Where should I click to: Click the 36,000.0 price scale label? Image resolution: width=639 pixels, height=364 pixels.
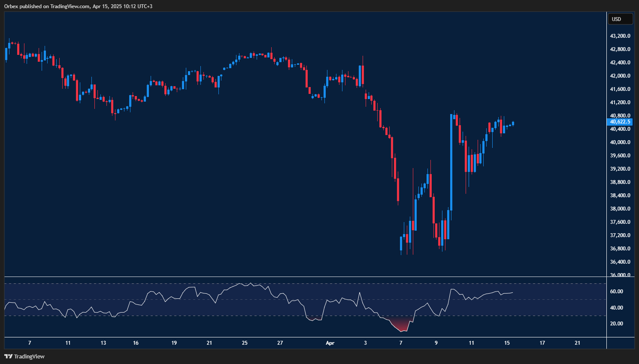[x=619, y=275]
